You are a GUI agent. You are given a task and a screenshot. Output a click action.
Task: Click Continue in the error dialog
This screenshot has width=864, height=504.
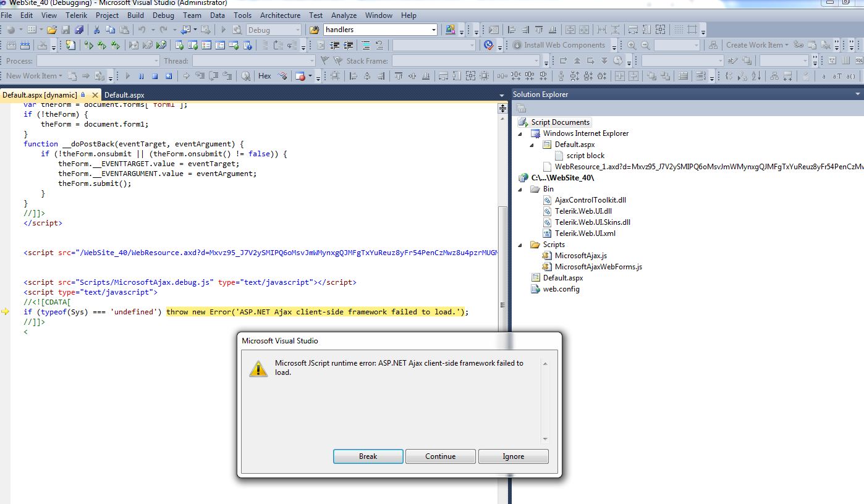(x=440, y=456)
